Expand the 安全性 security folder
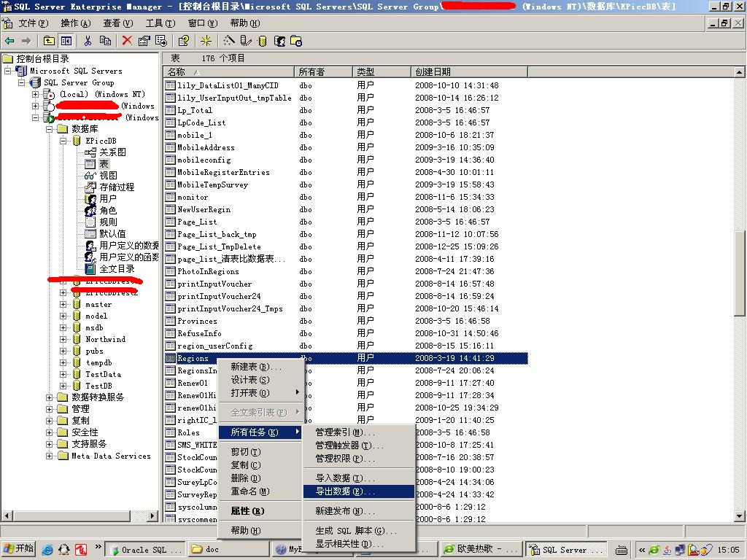 49,432
